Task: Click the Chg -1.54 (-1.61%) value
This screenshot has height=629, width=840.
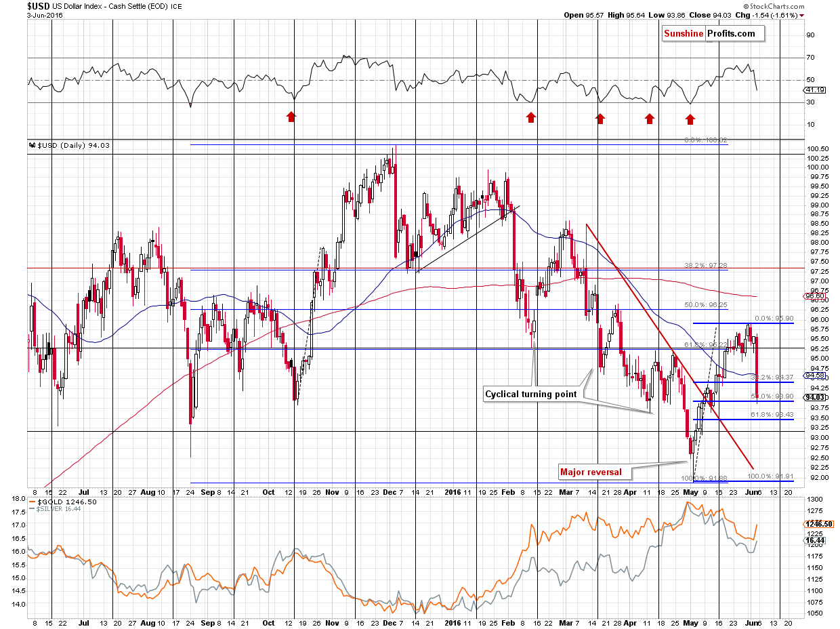Action: coord(768,15)
